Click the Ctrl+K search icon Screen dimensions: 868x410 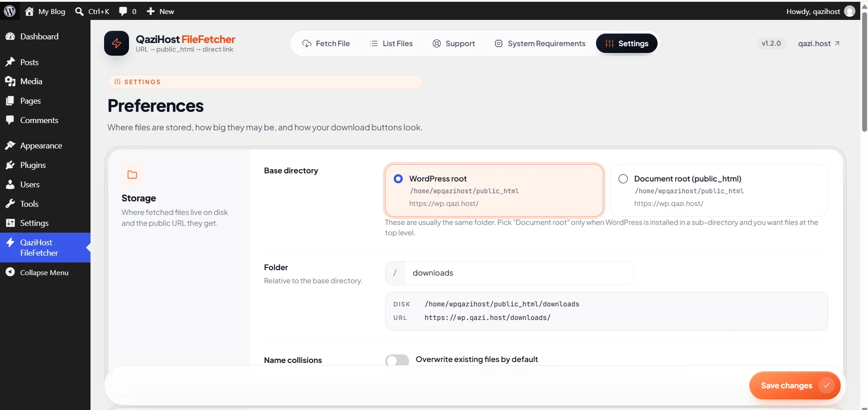tap(79, 11)
